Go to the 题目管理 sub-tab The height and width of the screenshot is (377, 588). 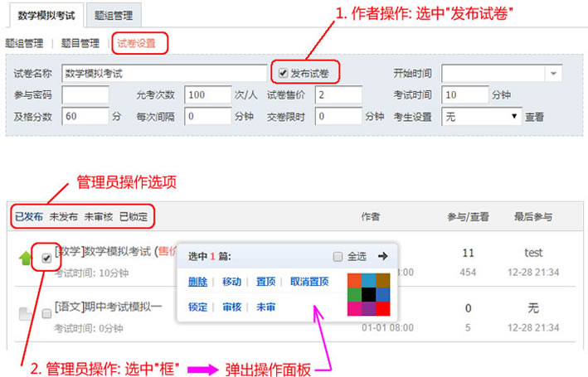(80, 43)
